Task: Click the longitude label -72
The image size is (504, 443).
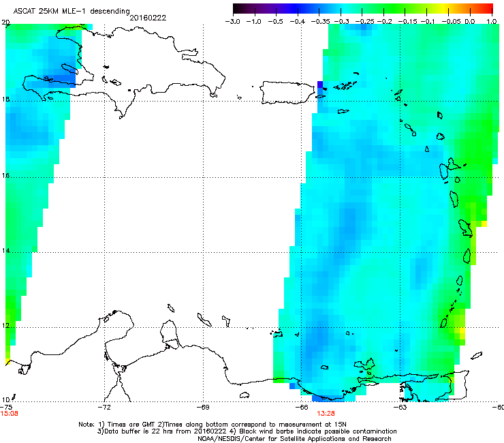Action: click(x=104, y=407)
